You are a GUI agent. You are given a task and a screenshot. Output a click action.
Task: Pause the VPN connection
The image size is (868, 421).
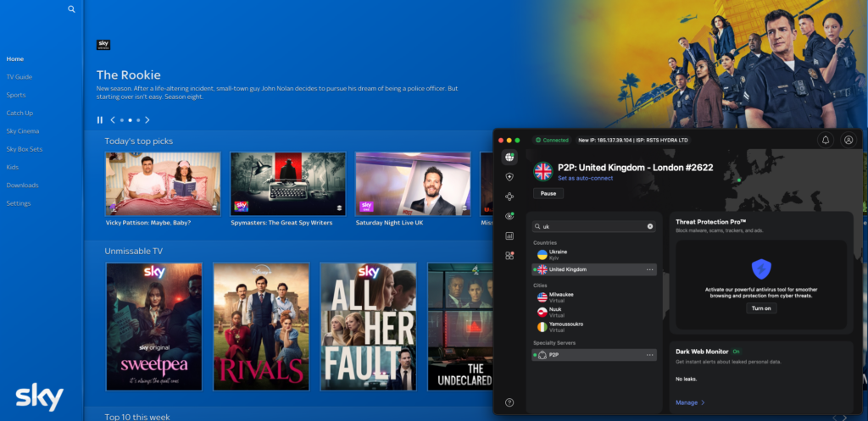pos(548,194)
